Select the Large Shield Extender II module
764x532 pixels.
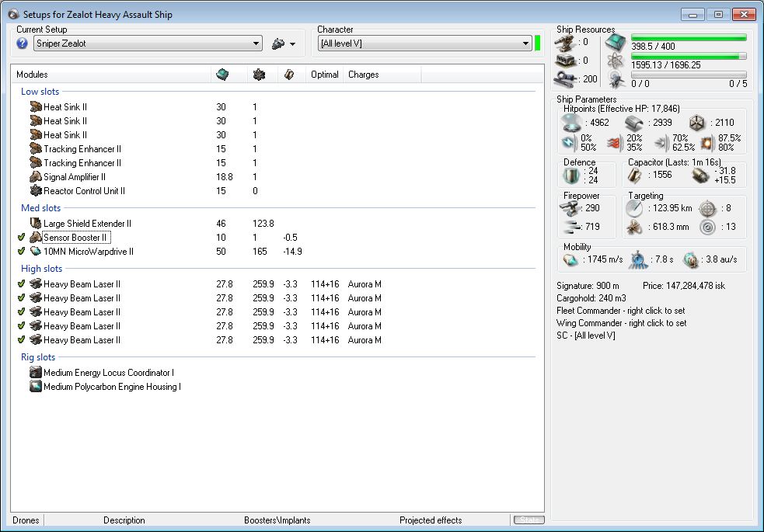[x=87, y=224]
